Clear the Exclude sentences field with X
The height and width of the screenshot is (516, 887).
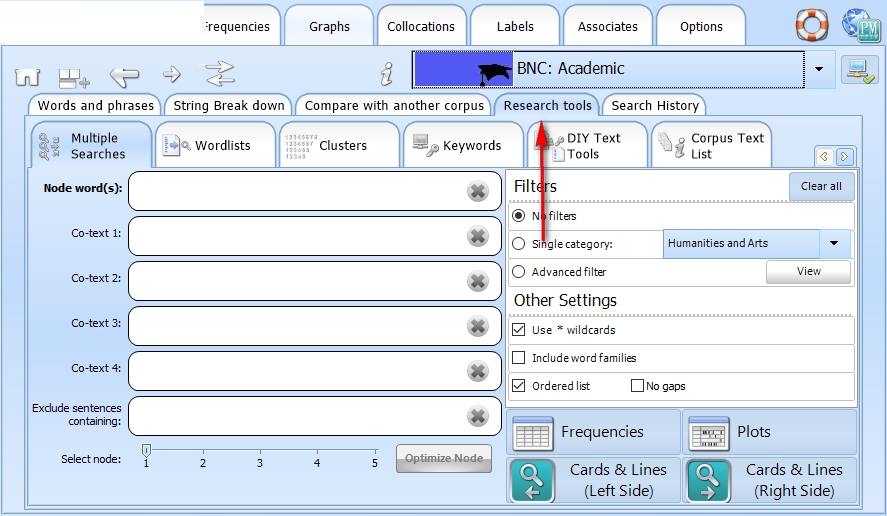478,416
